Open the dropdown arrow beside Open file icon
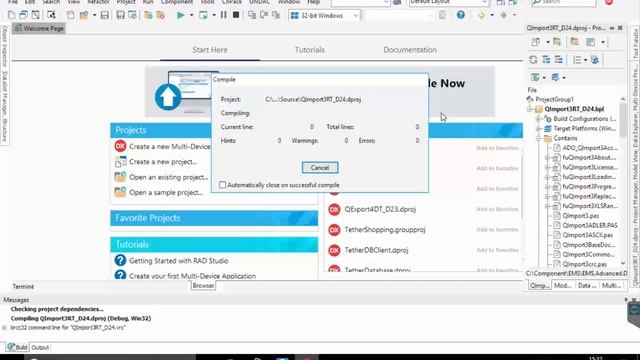Image resolution: width=640 pixels, height=360 pixels. 94,16
